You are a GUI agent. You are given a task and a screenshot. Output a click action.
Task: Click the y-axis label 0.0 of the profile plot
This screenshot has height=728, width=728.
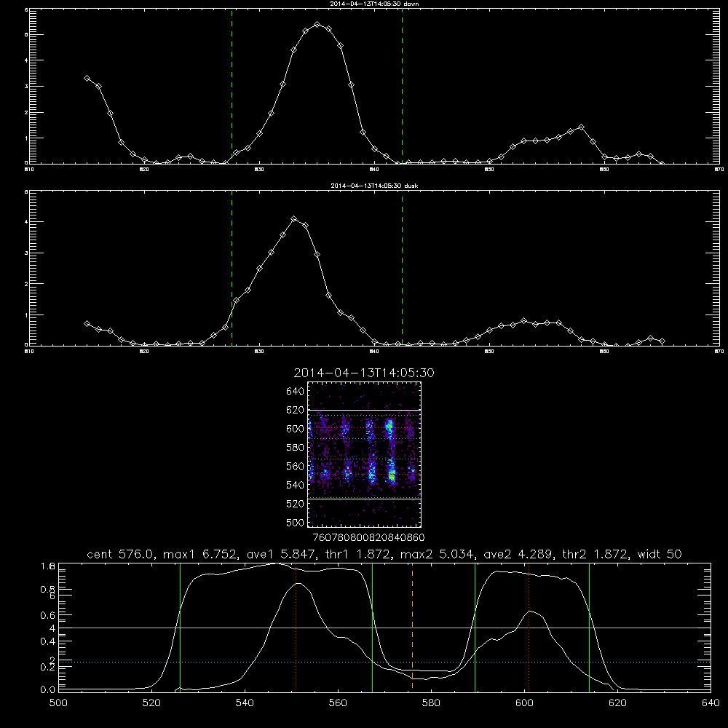click(x=47, y=690)
